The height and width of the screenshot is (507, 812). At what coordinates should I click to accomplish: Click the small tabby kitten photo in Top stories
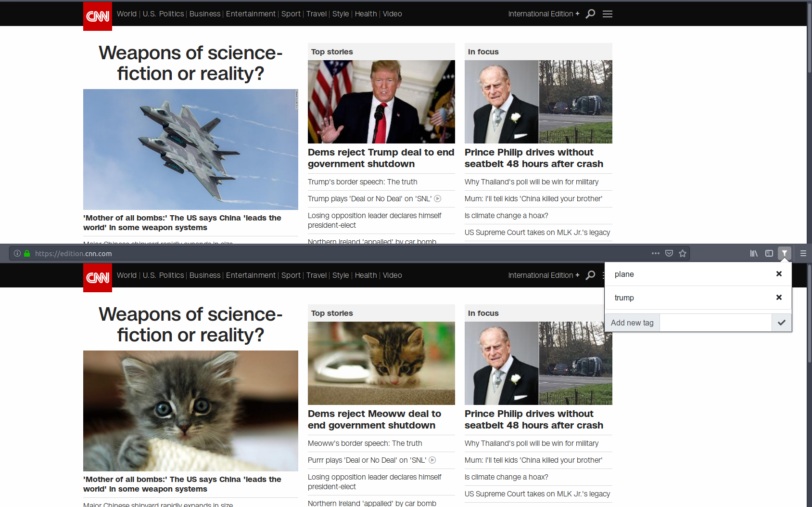coord(381,363)
